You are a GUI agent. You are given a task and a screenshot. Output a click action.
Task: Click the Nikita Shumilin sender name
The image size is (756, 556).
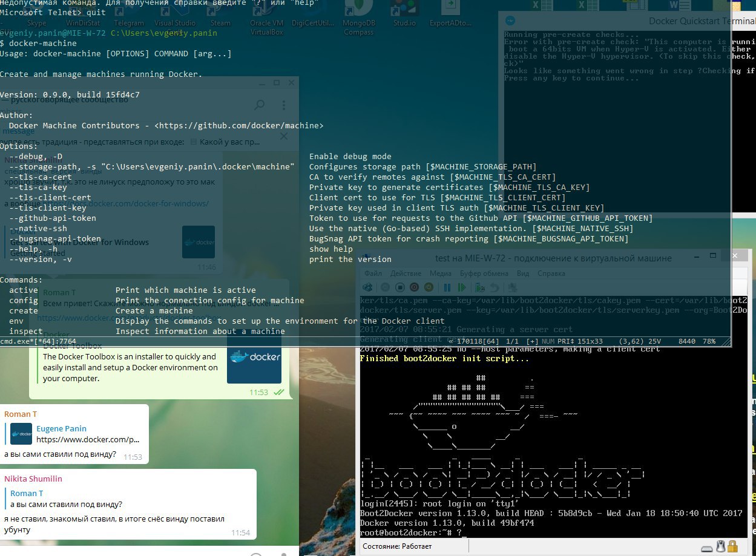click(33, 479)
